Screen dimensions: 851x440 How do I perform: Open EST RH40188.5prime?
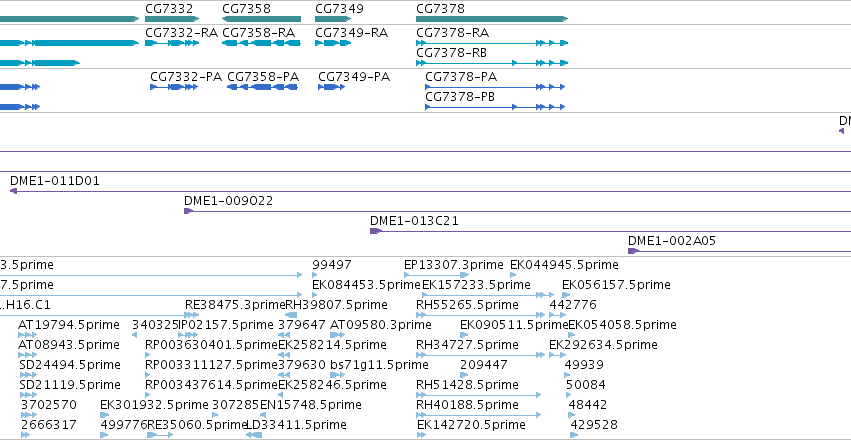point(467,405)
